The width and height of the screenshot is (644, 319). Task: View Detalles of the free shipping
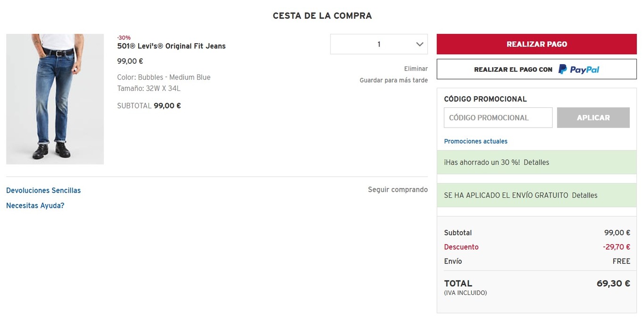point(585,196)
